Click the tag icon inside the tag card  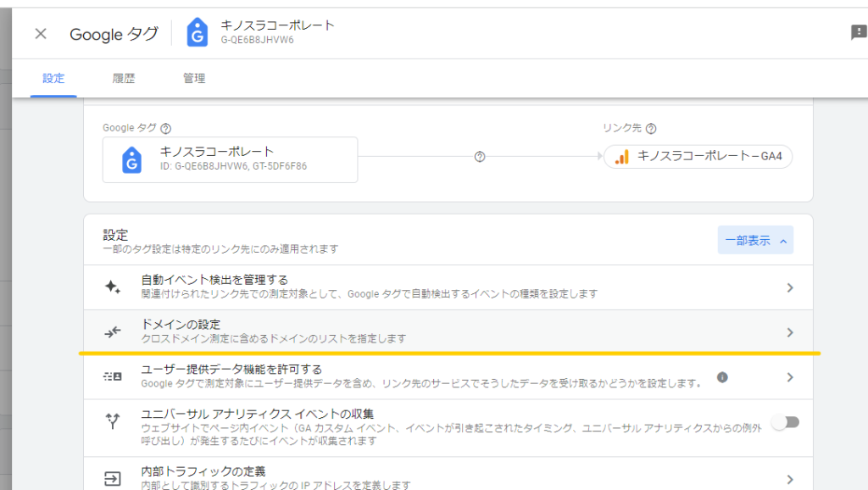pos(131,160)
